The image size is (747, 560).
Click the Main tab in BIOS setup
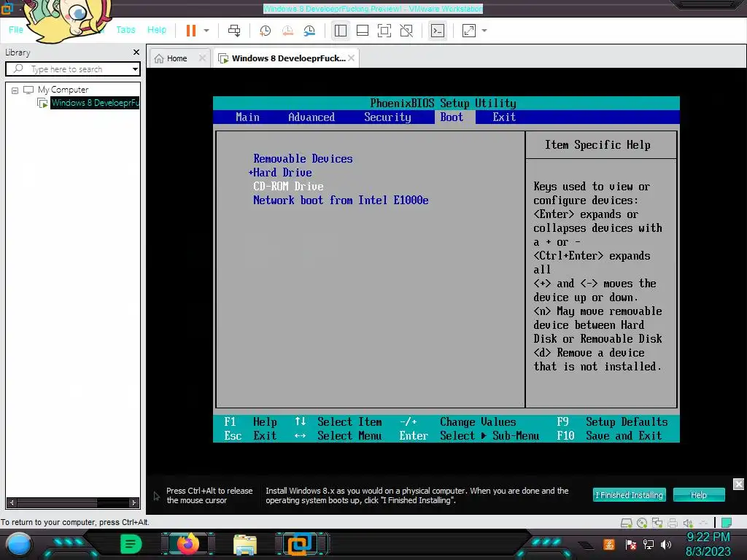[247, 117]
